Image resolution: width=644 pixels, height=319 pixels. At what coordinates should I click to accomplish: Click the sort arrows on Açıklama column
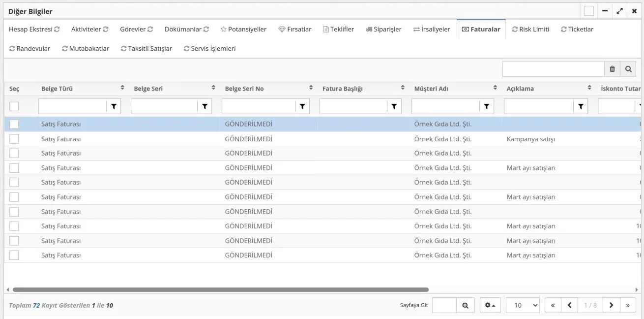click(x=590, y=88)
